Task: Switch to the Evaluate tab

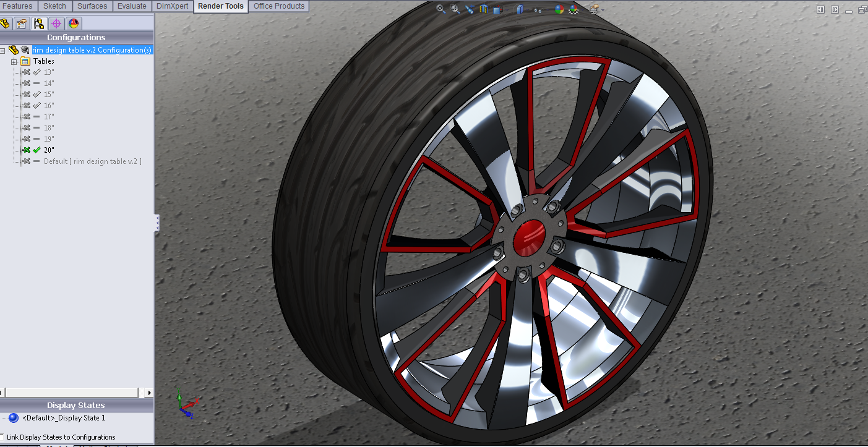Action: pyautogui.click(x=132, y=6)
